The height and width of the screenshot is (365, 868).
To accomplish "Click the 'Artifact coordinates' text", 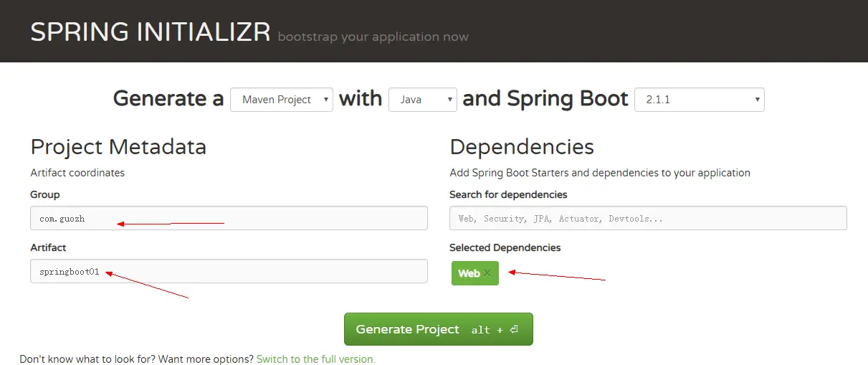I will [77, 173].
